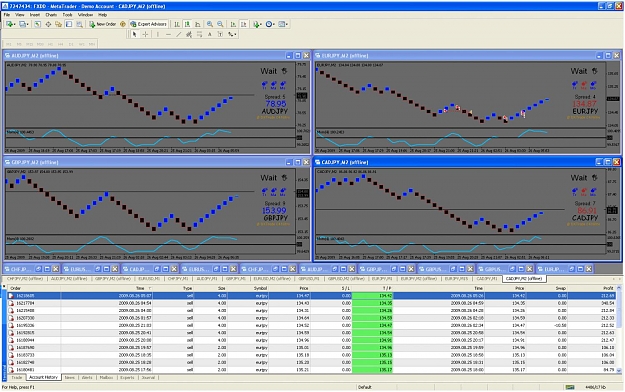Expand the Periods dropdown arrow

click(274, 24)
